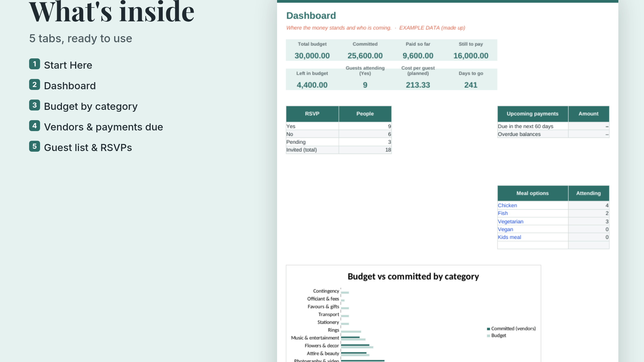644x362 pixels.
Task: Click the Total budget value 30,000.00
Action: pos(312,56)
